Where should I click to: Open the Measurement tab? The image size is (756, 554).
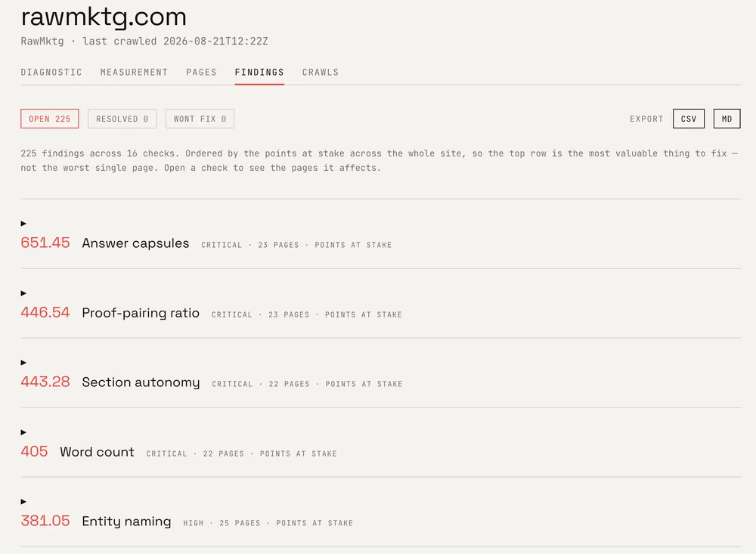coord(134,73)
